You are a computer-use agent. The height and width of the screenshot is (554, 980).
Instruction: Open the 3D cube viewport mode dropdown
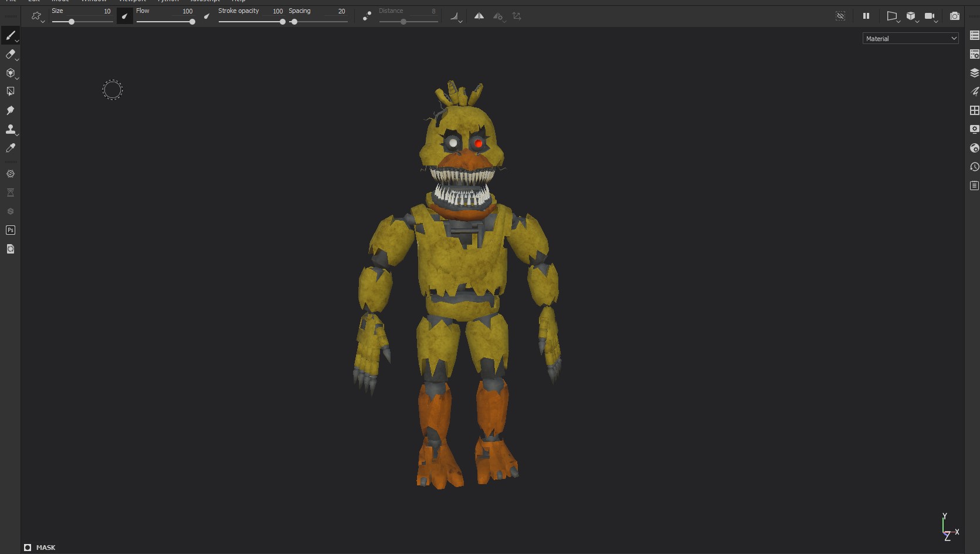coord(911,16)
